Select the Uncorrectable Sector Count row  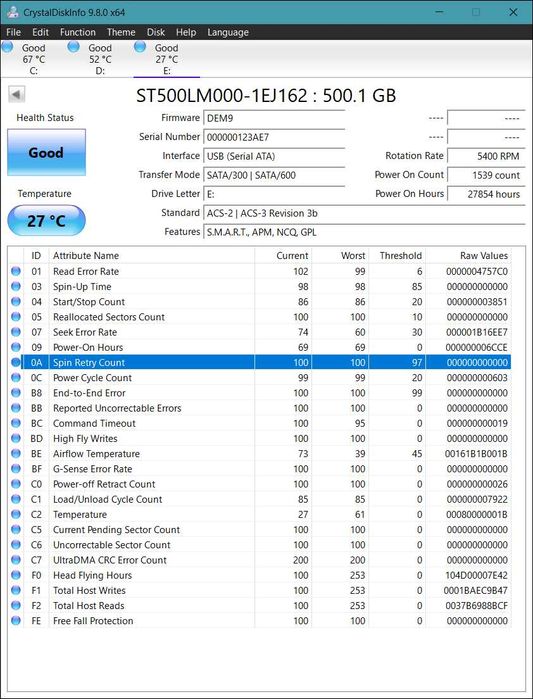(260, 544)
